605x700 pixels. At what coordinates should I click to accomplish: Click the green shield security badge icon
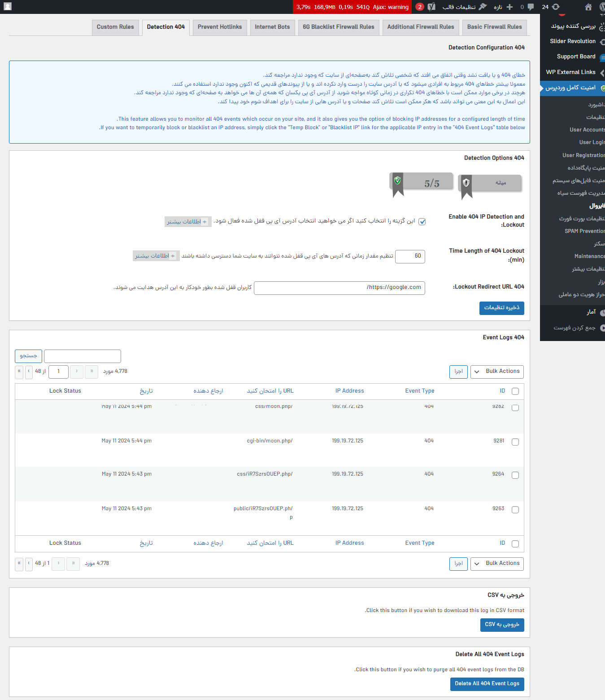[397, 180]
